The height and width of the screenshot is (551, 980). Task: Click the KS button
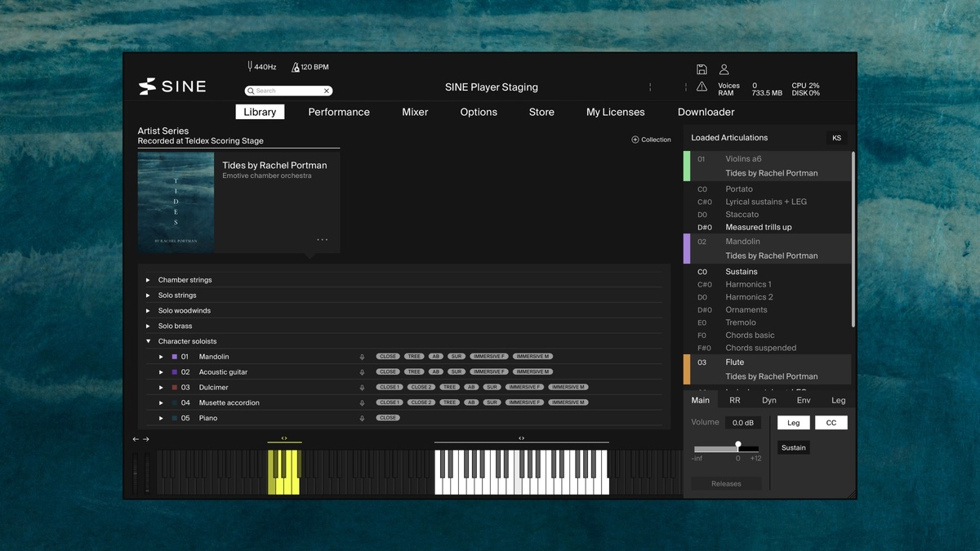click(x=836, y=138)
